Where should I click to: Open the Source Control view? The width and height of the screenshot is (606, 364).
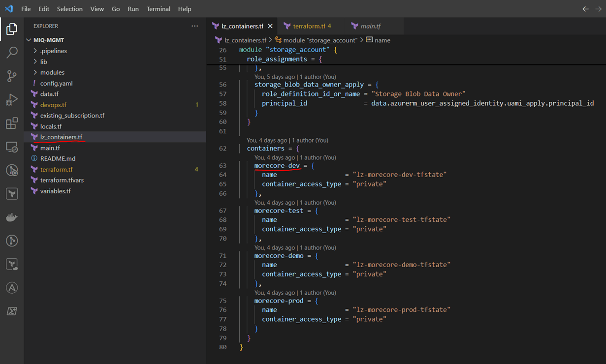(x=12, y=76)
